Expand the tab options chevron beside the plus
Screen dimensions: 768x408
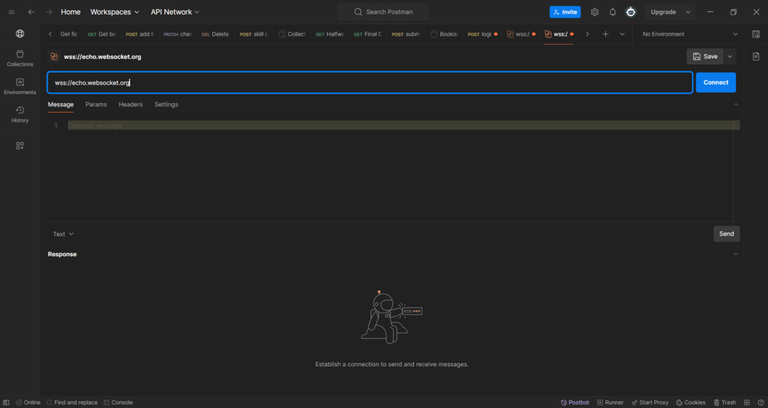click(x=623, y=34)
